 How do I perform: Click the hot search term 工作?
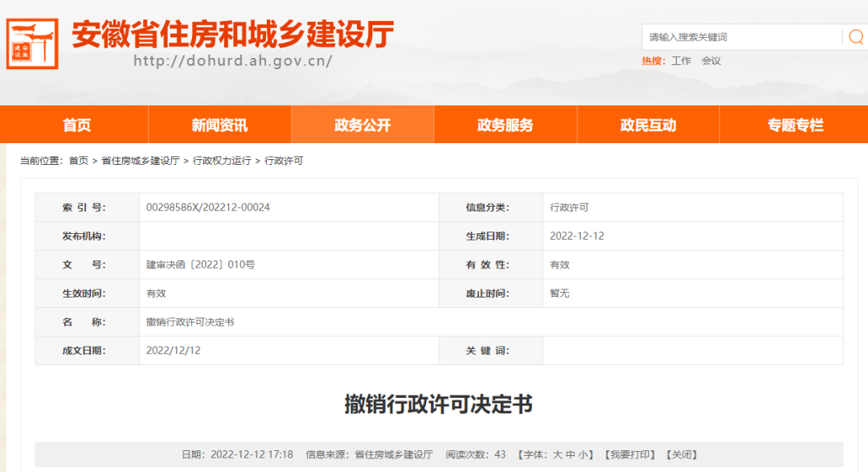681,61
